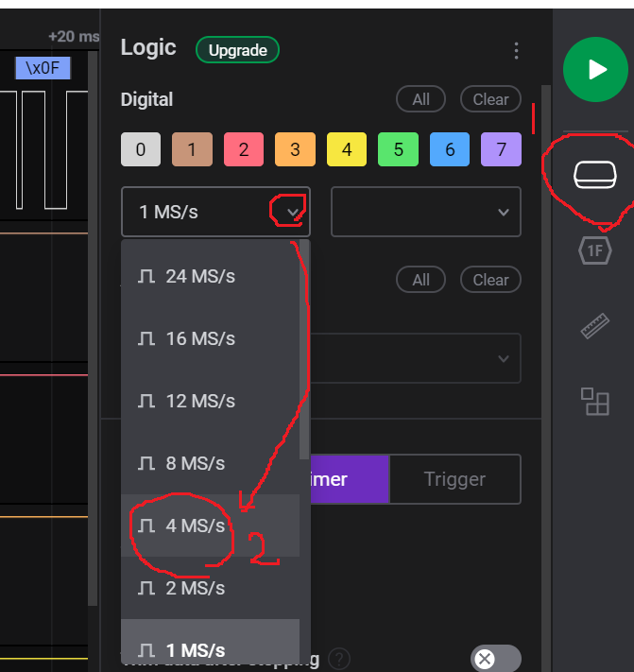
Task: Toggle digital channel 0
Action: 141,149
